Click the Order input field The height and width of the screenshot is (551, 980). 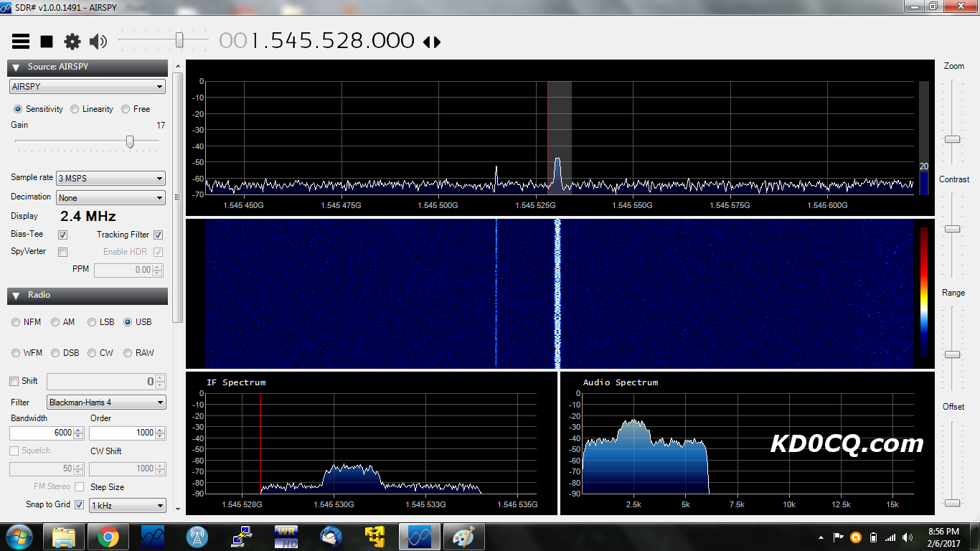pos(122,433)
